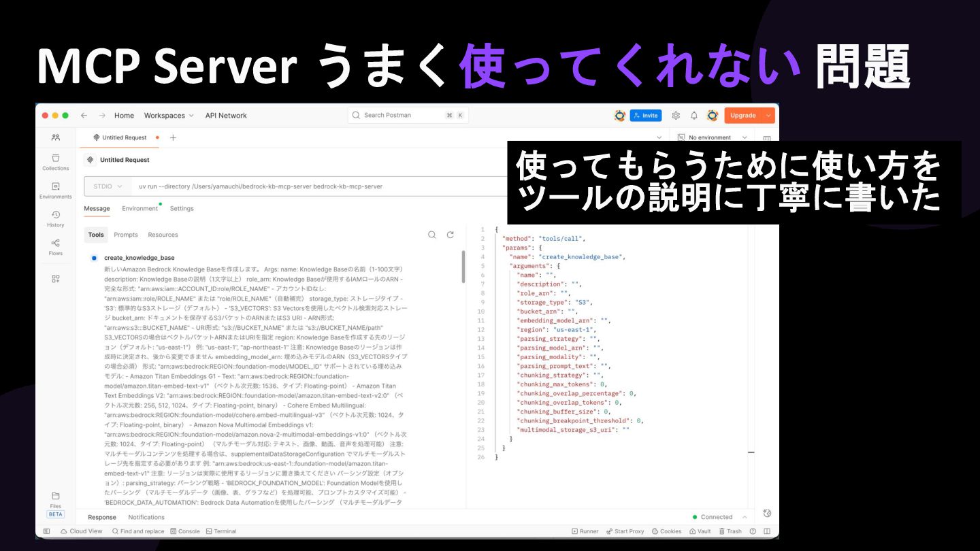Click the create_knowledge_base tool name

point(140,258)
